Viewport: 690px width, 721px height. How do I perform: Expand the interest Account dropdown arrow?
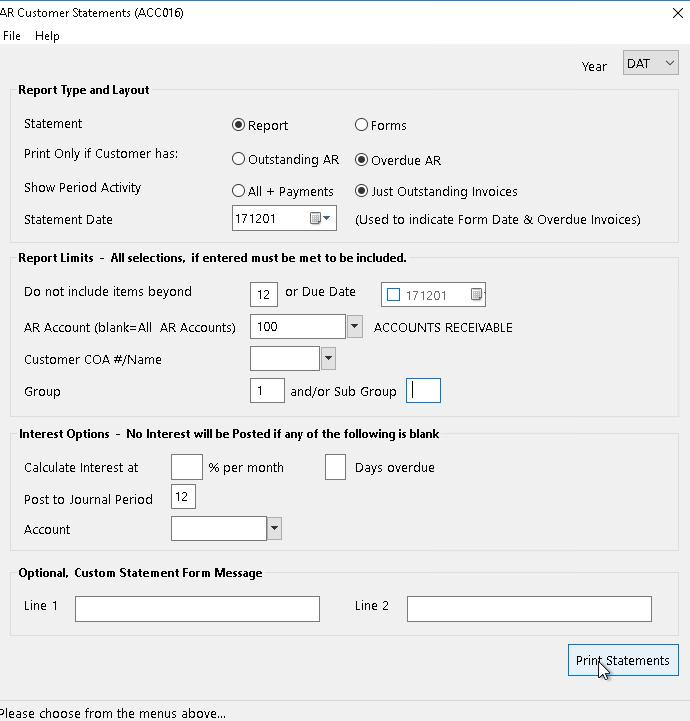(274, 528)
